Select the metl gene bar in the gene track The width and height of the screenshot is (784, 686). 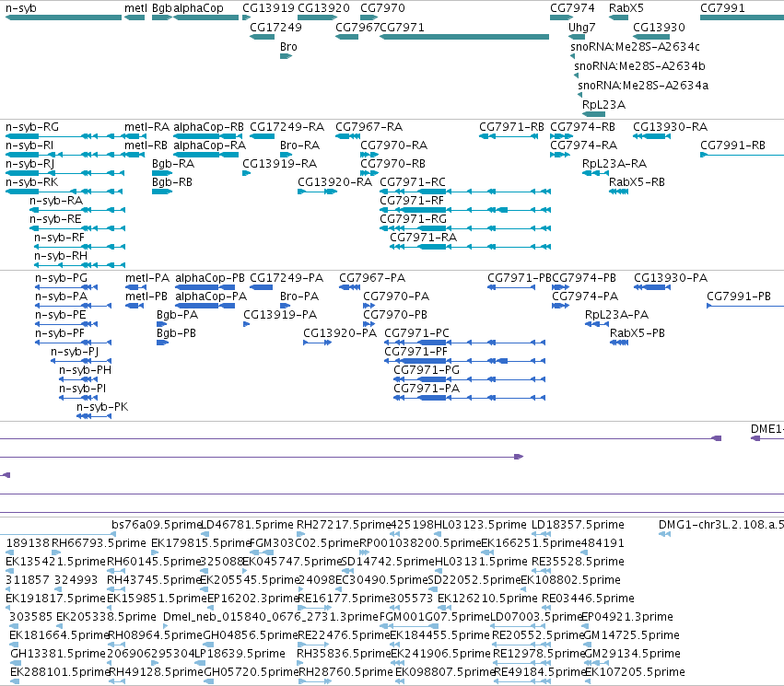135,17
